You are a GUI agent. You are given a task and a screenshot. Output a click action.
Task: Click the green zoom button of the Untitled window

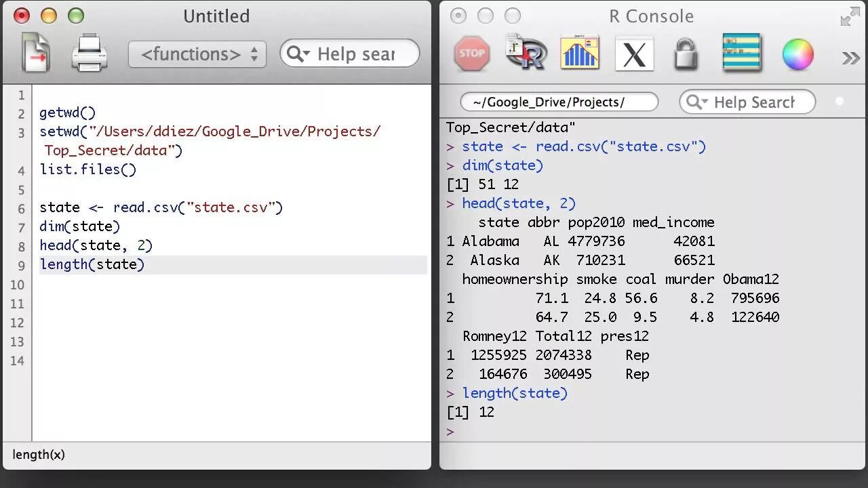[76, 16]
